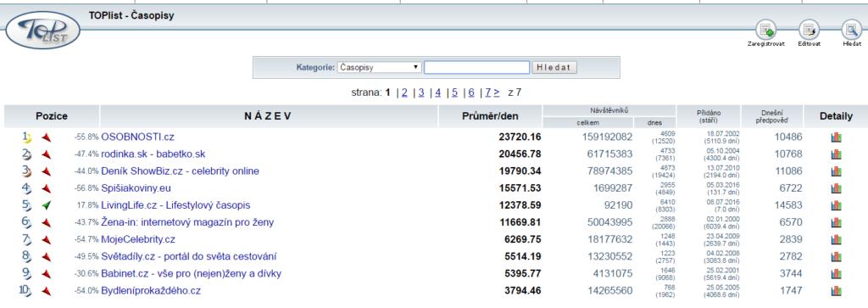Open Žena-in internetový magazín link
868x308 pixels.
click(x=187, y=222)
